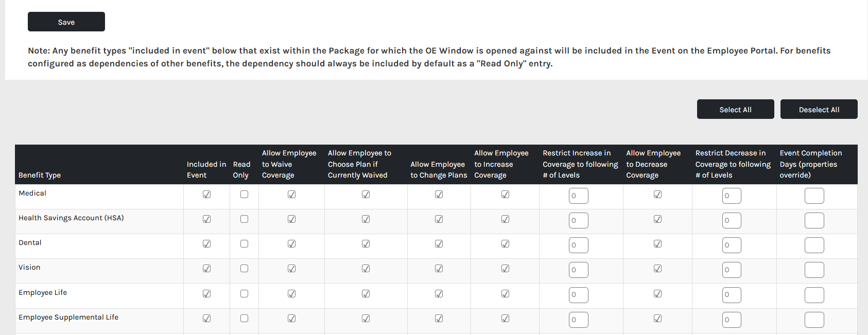Image resolution: width=868 pixels, height=335 pixels.
Task: Click Restrict Decrease field for Employee Supplemental Life
Action: [x=732, y=320]
